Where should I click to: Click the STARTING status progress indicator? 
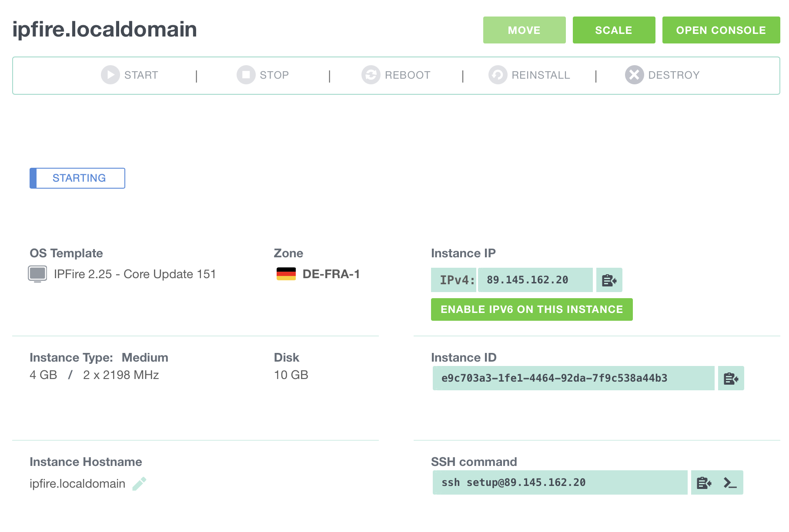pyautogui.click(x=77, y=178)
